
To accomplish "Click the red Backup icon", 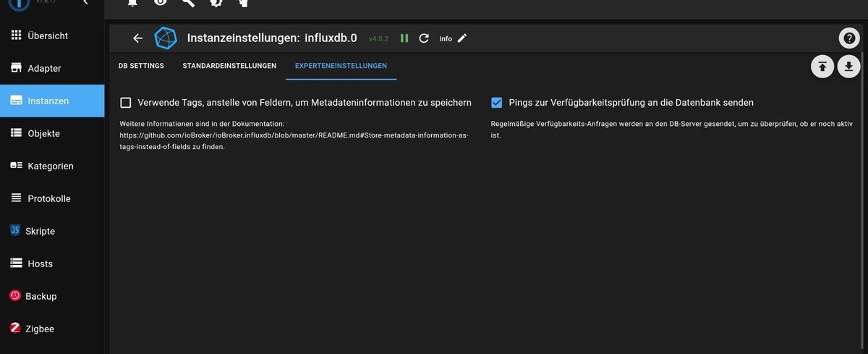I will (x=14, y=296).
